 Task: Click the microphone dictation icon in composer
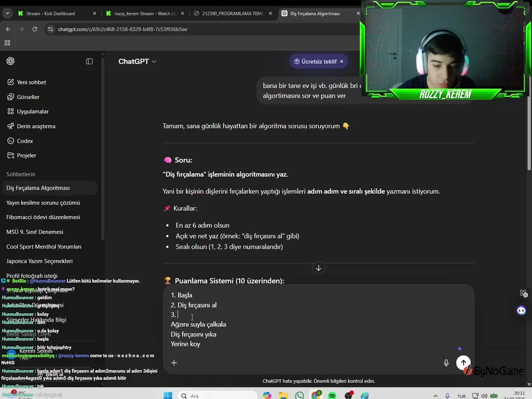pos(446,362)
